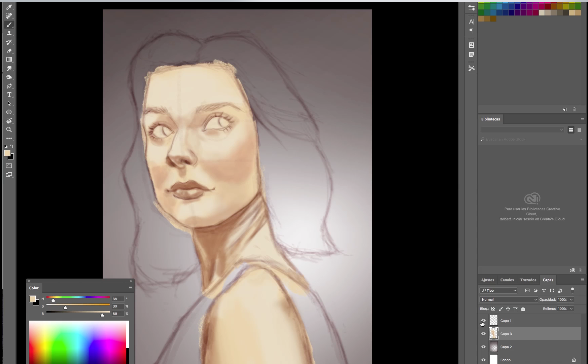Open the Color panel menu

pos(131,288)
